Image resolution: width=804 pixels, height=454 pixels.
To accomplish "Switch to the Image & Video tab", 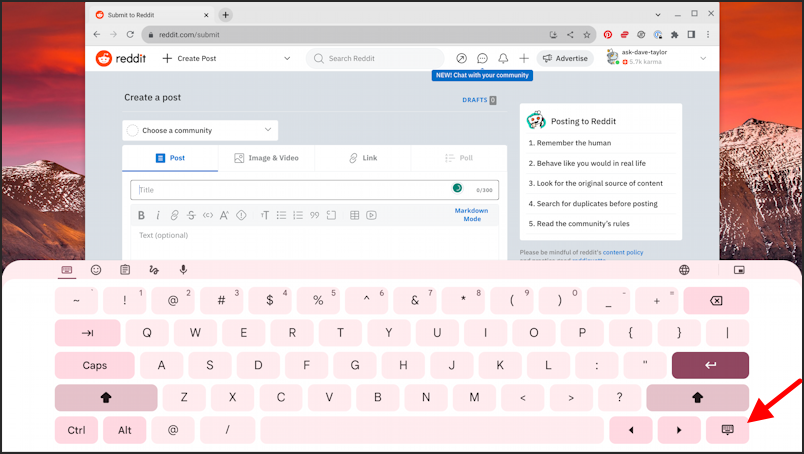I will click(x=266, y=158).
